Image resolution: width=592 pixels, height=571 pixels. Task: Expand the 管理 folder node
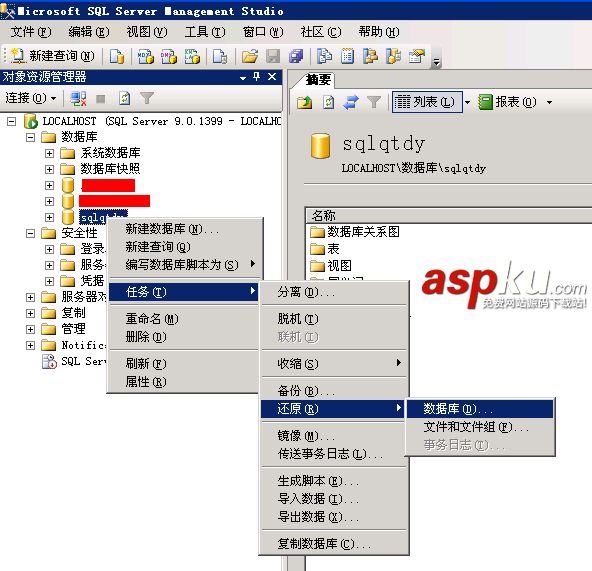tap(31, 329)
